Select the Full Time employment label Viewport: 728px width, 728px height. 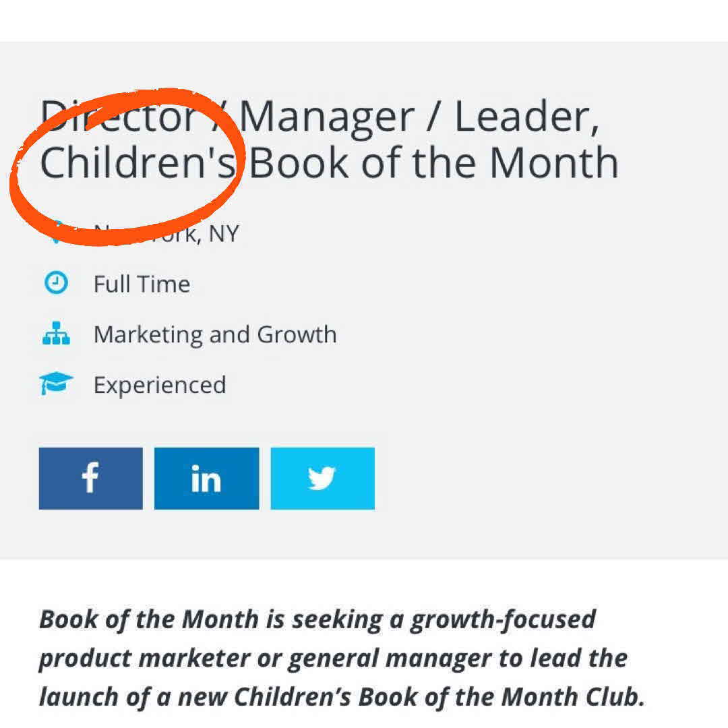click(x=142, y=284)
